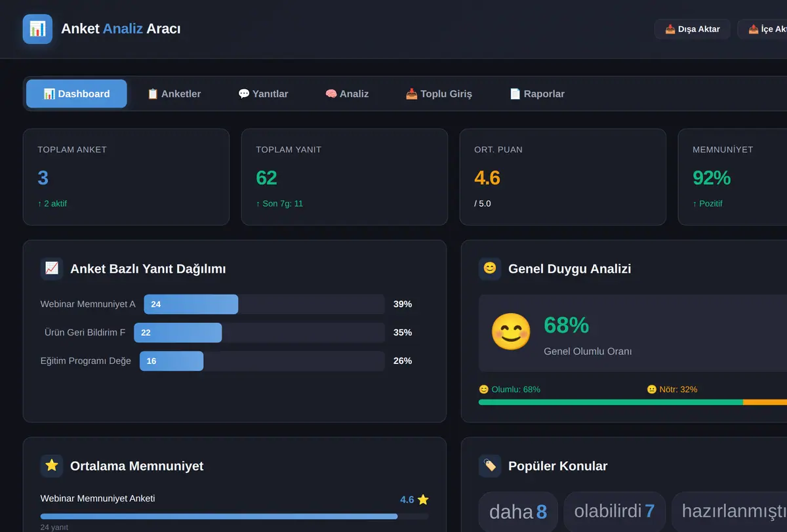
Task: Select the 'daha' topic tag
Action: coord(518,512)
